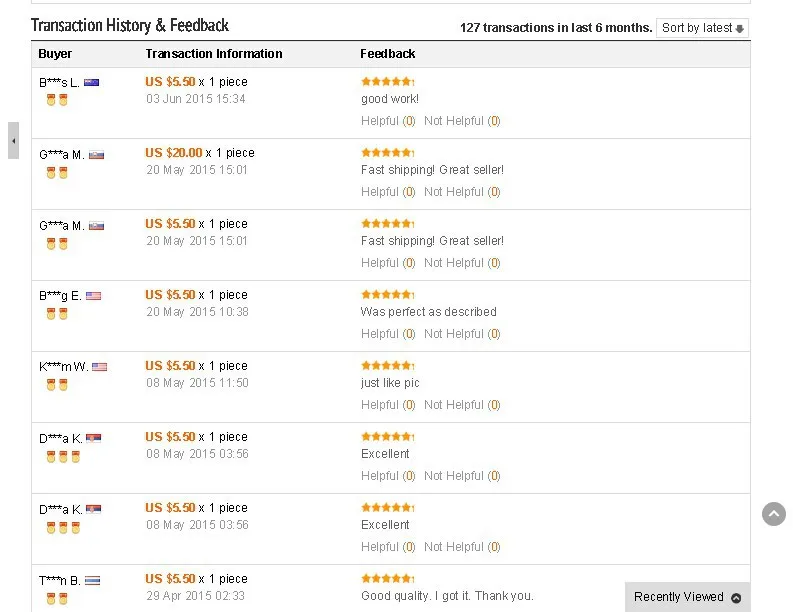The width and height of the screenshot is (793, 612).
Task: Click medal badges under B***s L.
Action: point(56,100)
